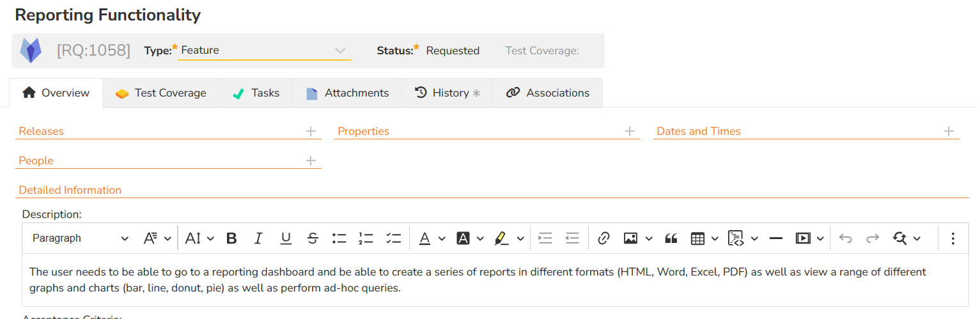Expand the People section
Viewport: 980px width, 319px height.
pyautogui.click(x=311, y=161)
